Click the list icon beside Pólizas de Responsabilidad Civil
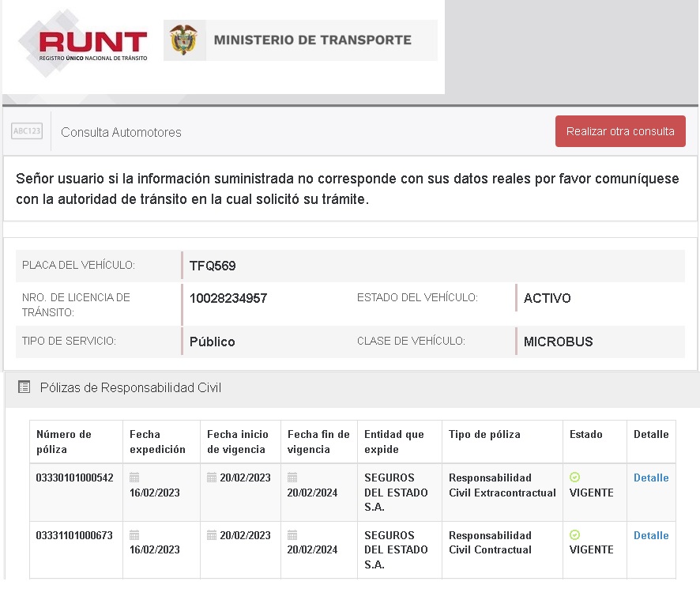The width and height of the screenshot is (700, 604). (24, 387)
